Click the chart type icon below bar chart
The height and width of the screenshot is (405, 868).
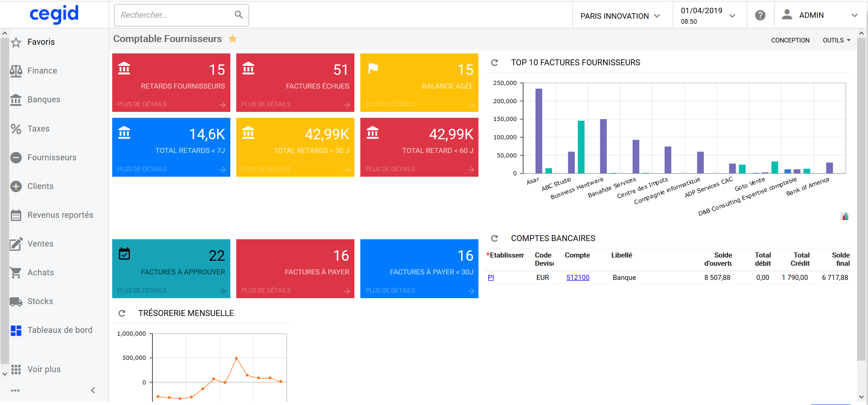(844, 216)
